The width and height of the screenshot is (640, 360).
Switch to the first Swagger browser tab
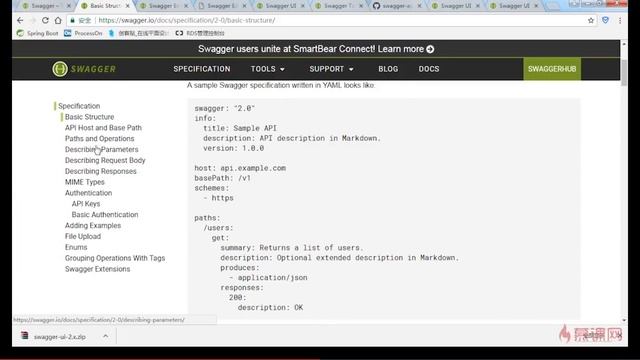coord(45,6)
